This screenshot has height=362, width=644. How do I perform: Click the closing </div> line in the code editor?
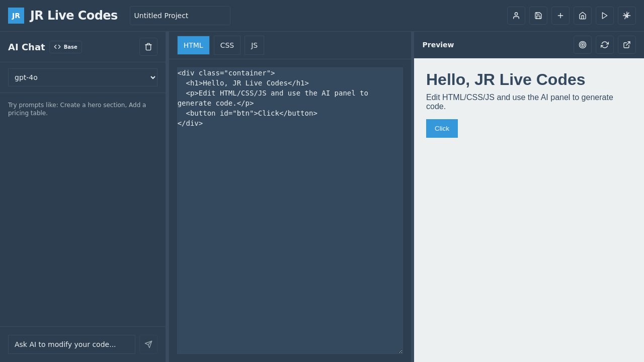[x=190, y=123]
